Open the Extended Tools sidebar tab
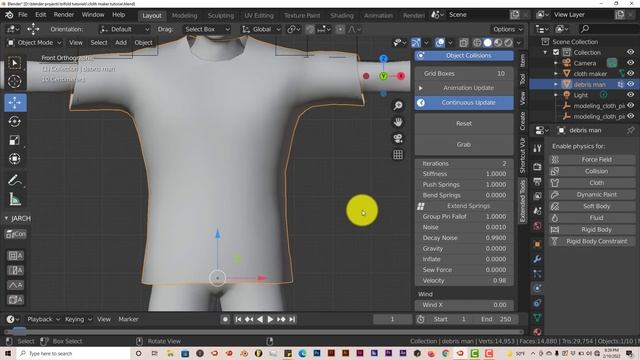 coord(523,201)
